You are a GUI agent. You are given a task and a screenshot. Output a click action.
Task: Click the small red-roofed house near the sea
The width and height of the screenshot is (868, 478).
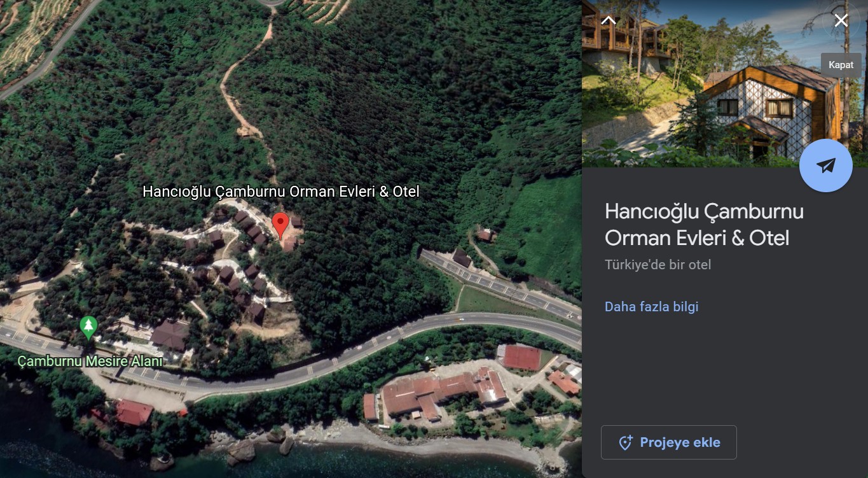coord(134,412)
